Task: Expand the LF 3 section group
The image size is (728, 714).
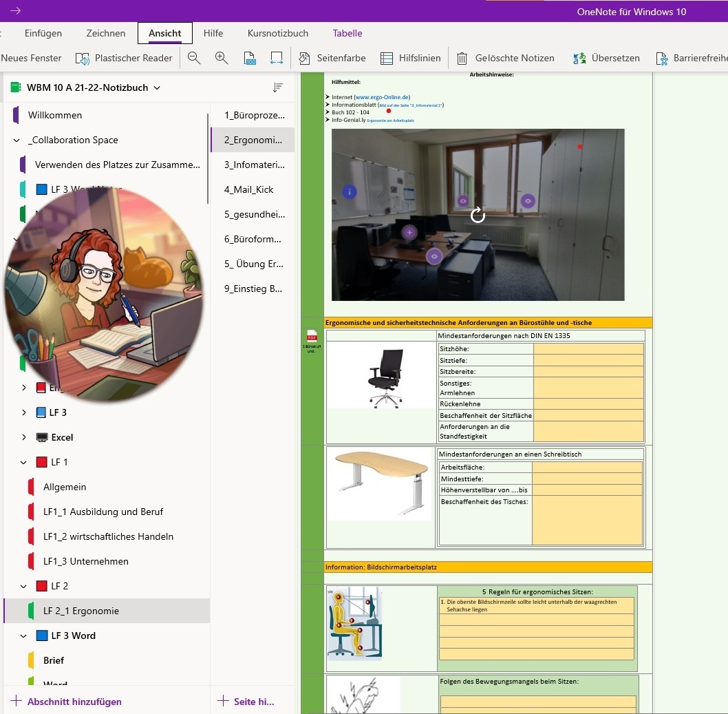Action: pos(23,412)
